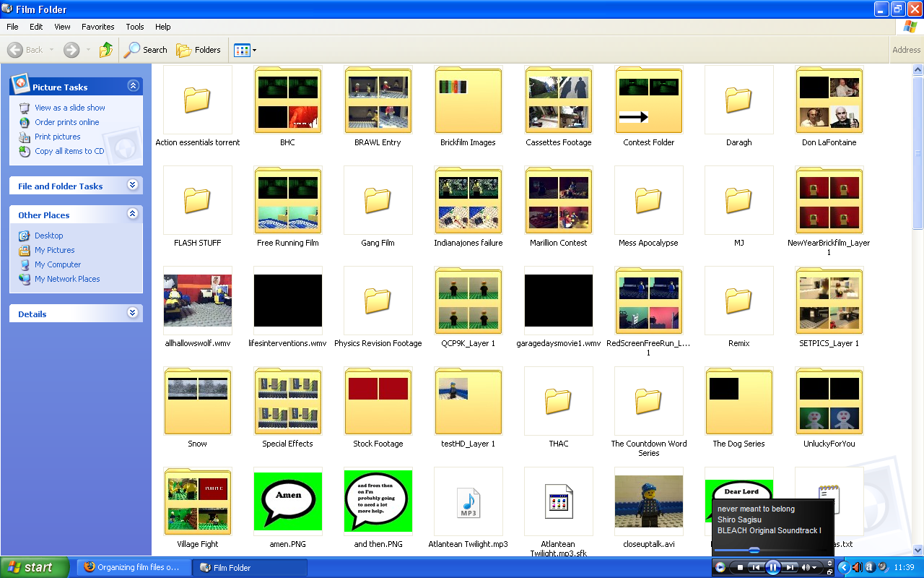This screenshot has width=924, height=578.
Task: Open the Tools menu
Action: pyautogui.click(x=134, y=27)
